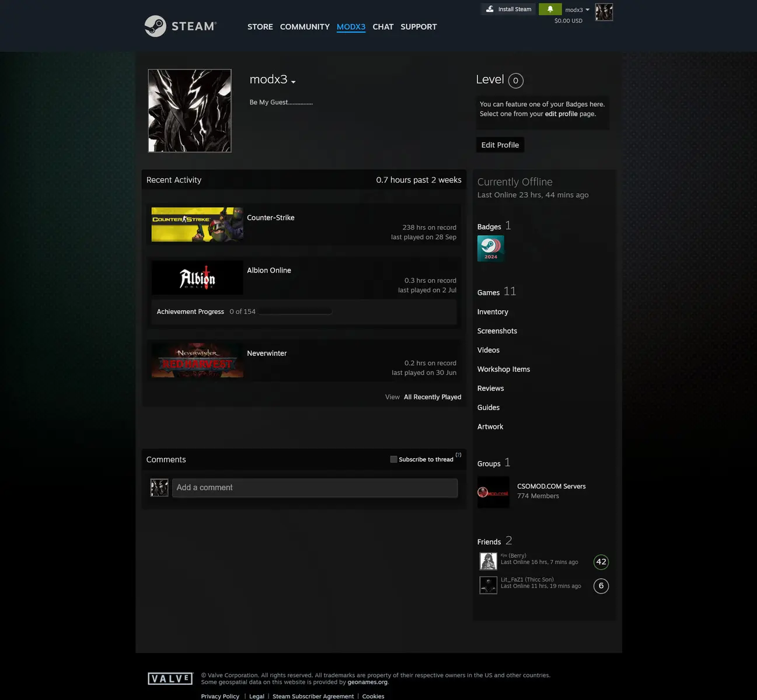Viewport: 757px width, 700px height.
Task: Click the level 0 badge circle
Action: [515, 80]
